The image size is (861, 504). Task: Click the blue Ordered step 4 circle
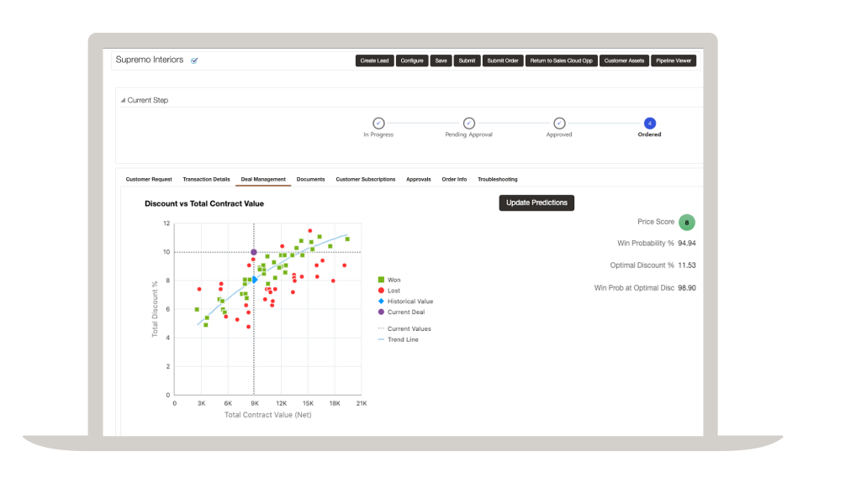click(649, 123)
